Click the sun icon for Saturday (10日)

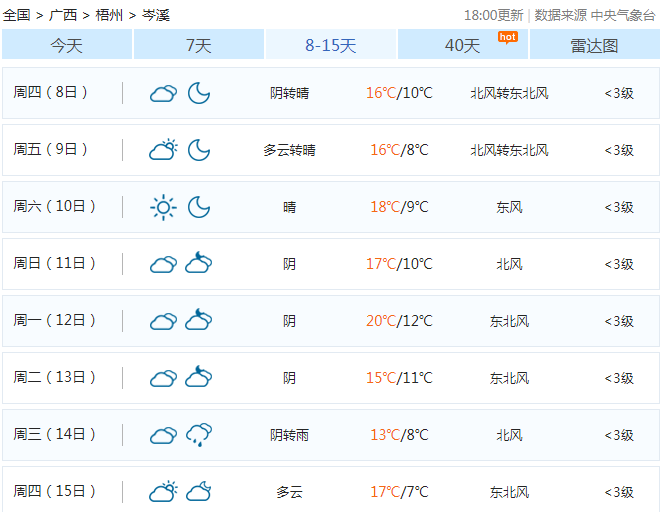point(163,207)
